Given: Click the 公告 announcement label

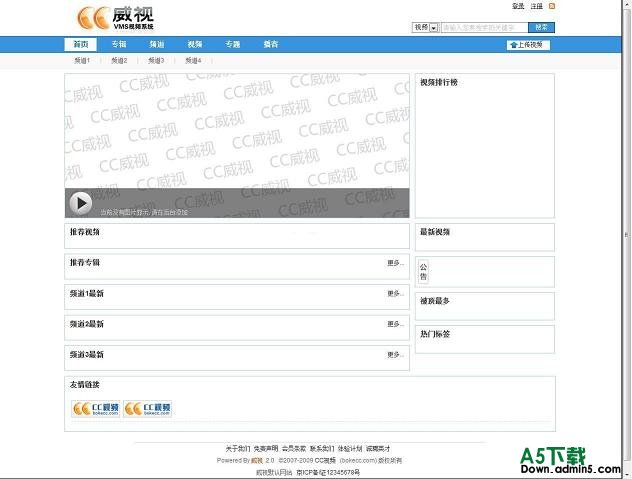Looking at the screenshot, I should point(423,271).
